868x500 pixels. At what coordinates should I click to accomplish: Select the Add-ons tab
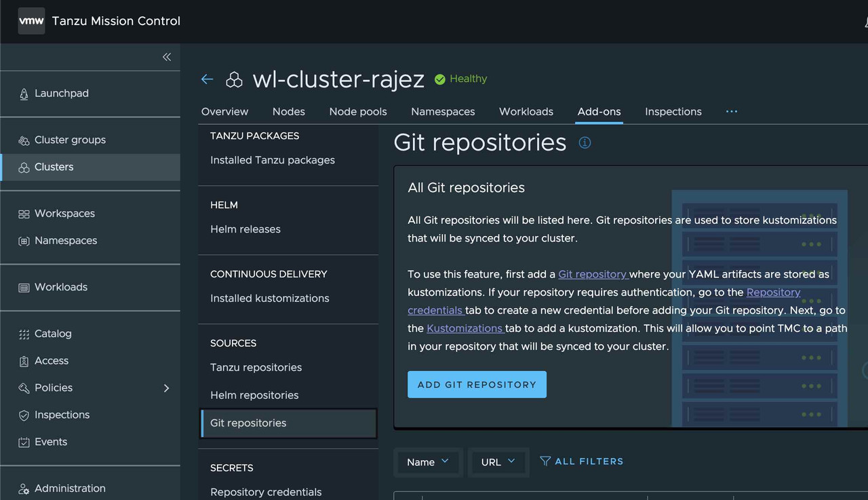click(x=599, y=112)
